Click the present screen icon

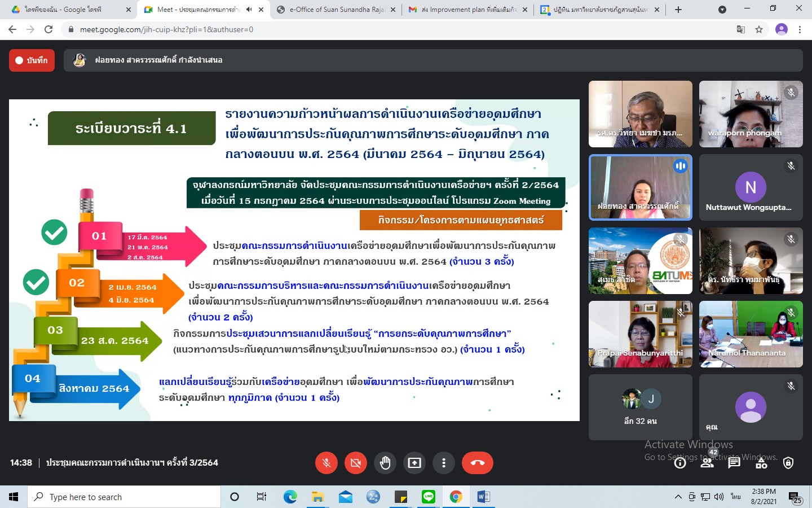(414, 463)
